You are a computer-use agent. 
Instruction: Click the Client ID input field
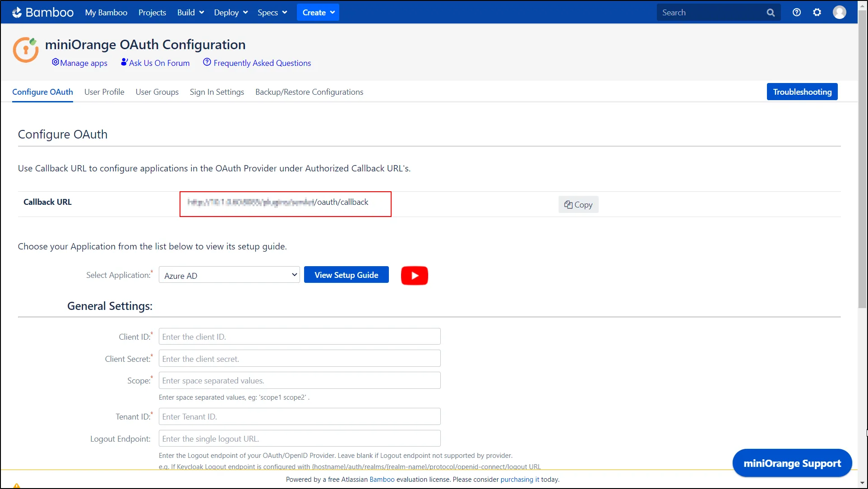(299, 337)
